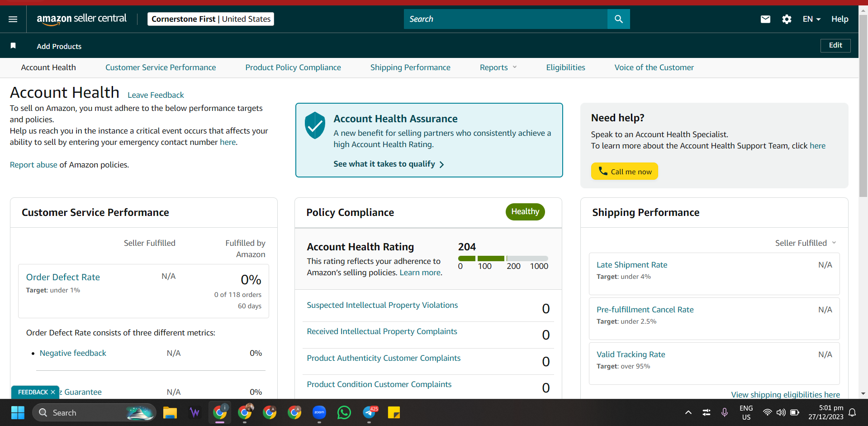Viewport: 868px width, 426px height.
Task: Open WhatsApp from the taskbar
Action: (344, 412)
